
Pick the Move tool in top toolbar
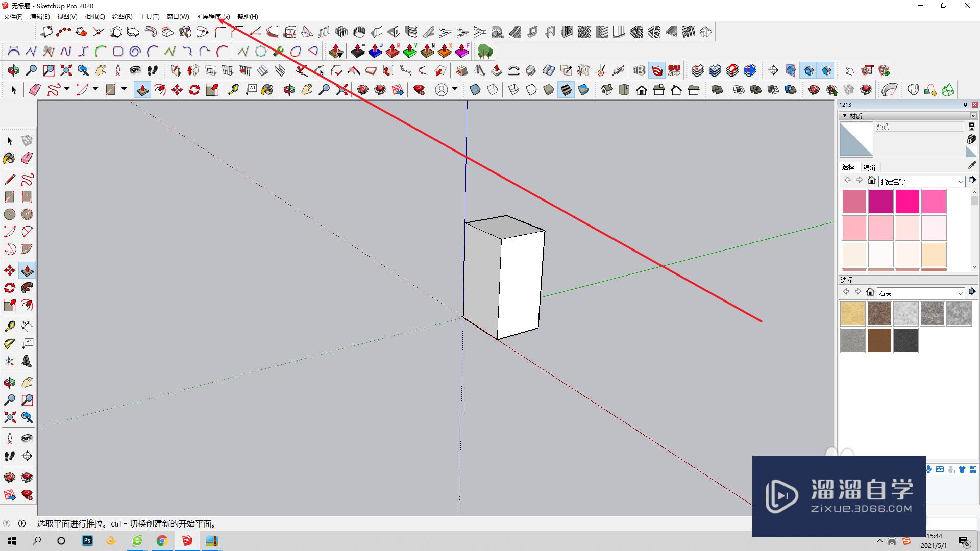click(x=177, y=90)
